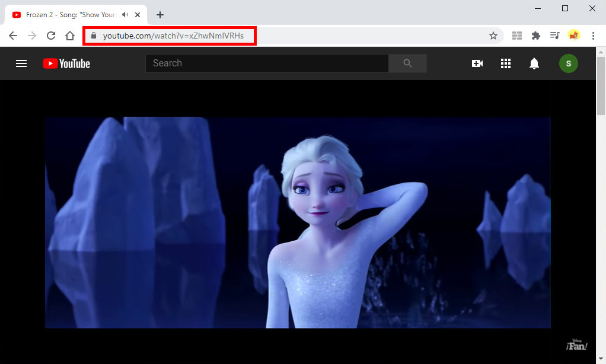Bookmark this page with the star icon
Screen dimensions: 606x364
coord(493,36)
